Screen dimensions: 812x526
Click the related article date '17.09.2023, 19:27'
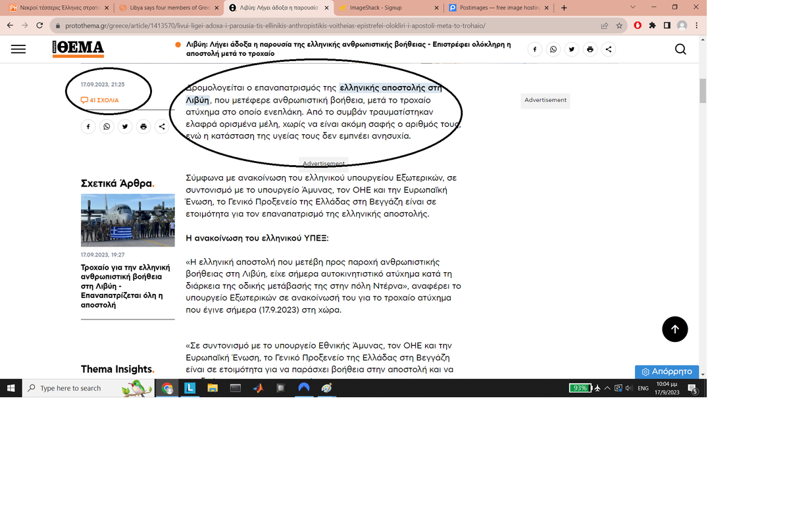[x=103, y=254]
